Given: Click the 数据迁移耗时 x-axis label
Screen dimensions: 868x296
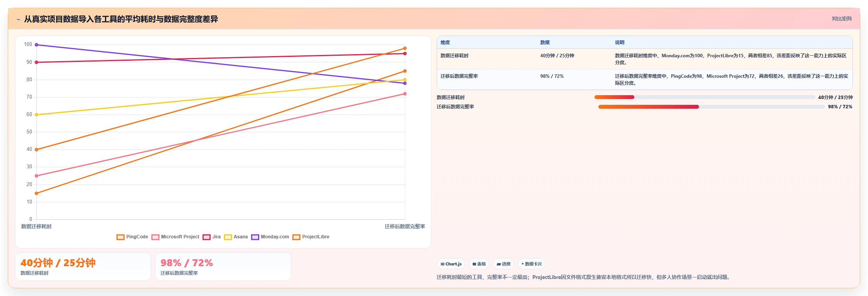Looking at the screenshot, I should pos(36,226).
